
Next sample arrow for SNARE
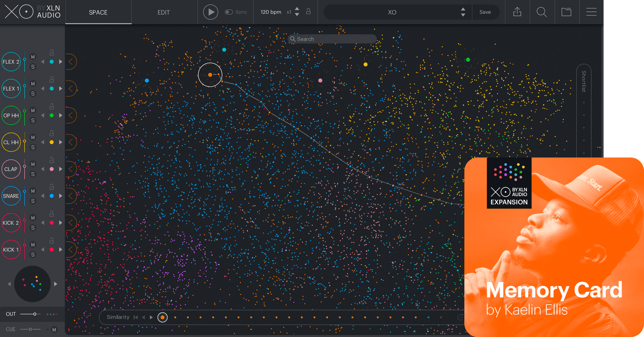(x=61, y=196)
